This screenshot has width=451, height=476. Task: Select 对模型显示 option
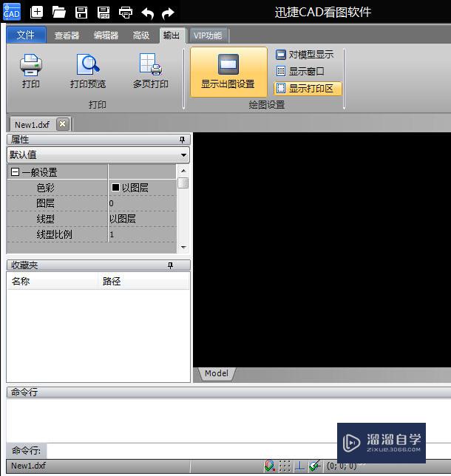305,55
